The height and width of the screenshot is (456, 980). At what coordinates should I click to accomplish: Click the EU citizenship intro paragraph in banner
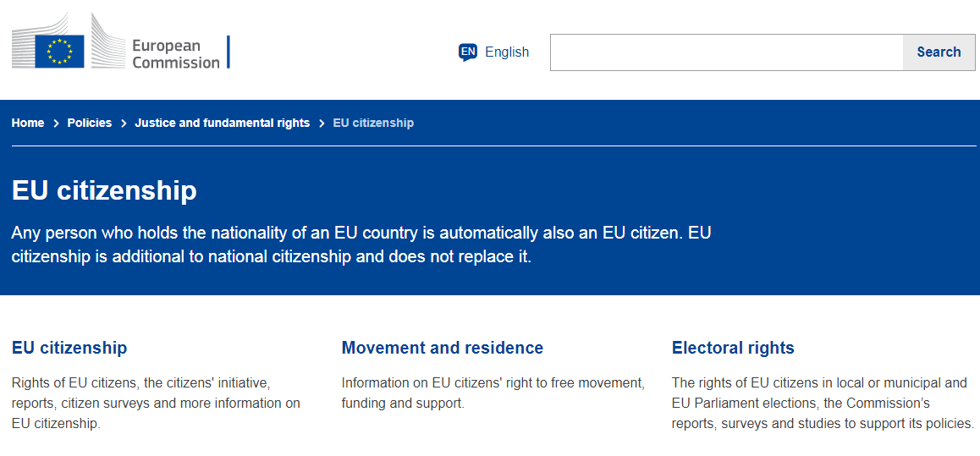(361, 244)
